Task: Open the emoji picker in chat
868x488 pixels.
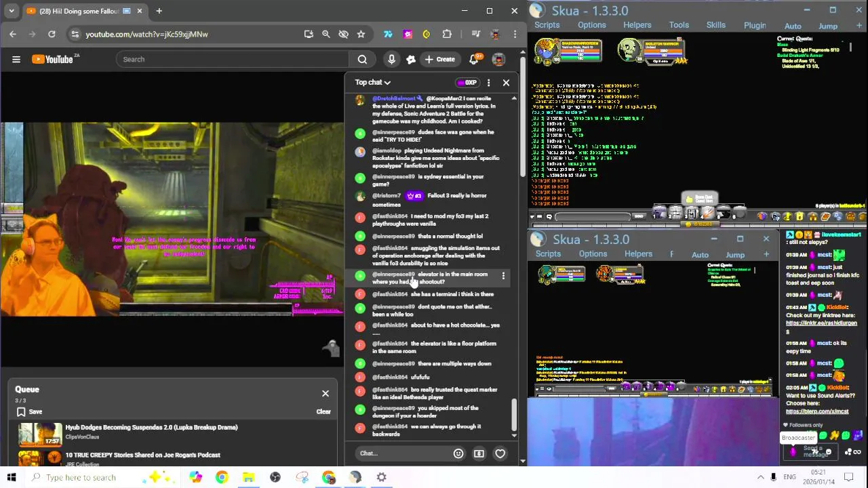Action: pos(458,453)
